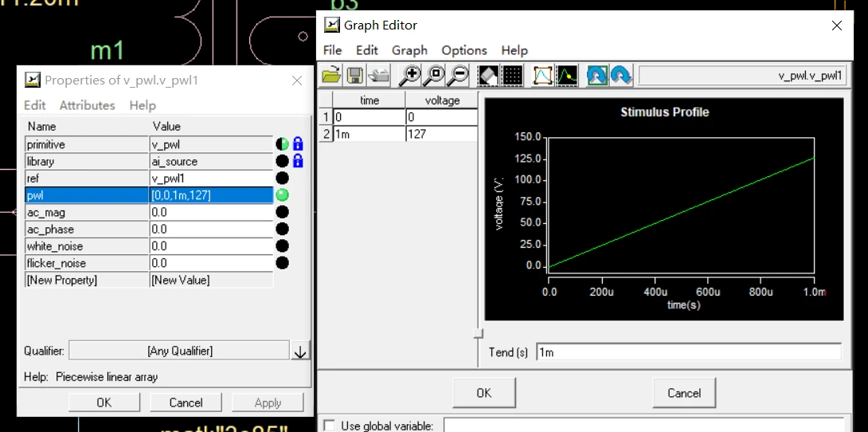The height and width of the screenshot is (432, 868).
Task: Click the curve with yellow marker icon
Action: pyautogui.click(x=568, y=75)
